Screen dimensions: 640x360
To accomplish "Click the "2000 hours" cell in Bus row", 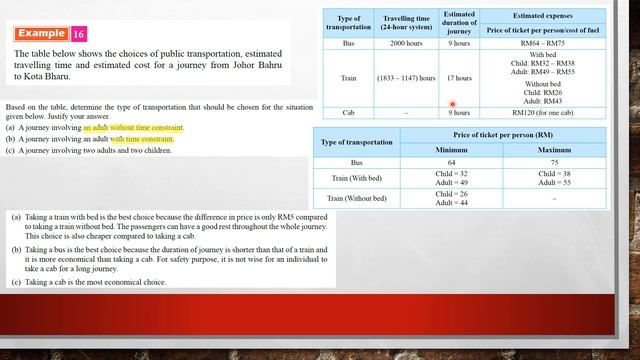I will (x=406, y=43).
